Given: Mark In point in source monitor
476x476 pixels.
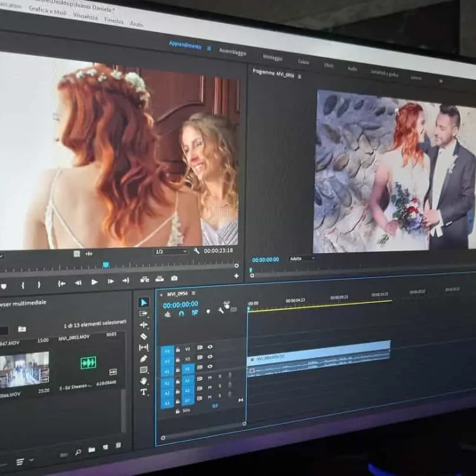Looking at the screenshot, I should [23, 286].
